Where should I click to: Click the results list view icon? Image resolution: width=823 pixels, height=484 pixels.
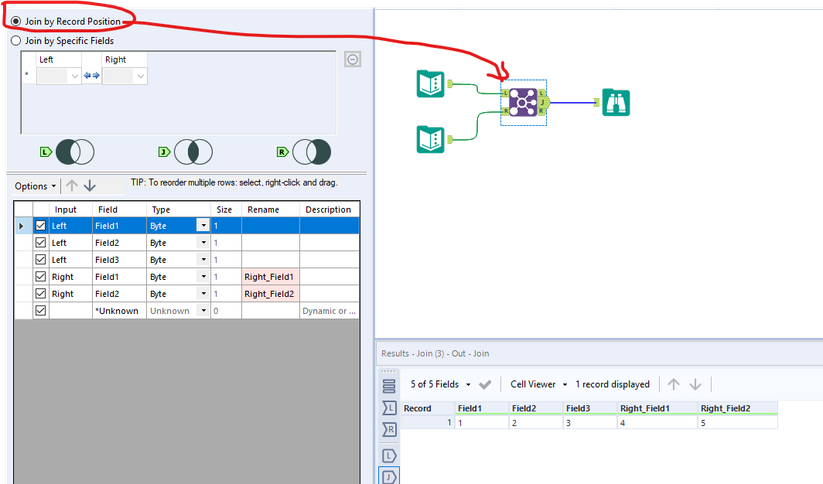coord(389,386)
